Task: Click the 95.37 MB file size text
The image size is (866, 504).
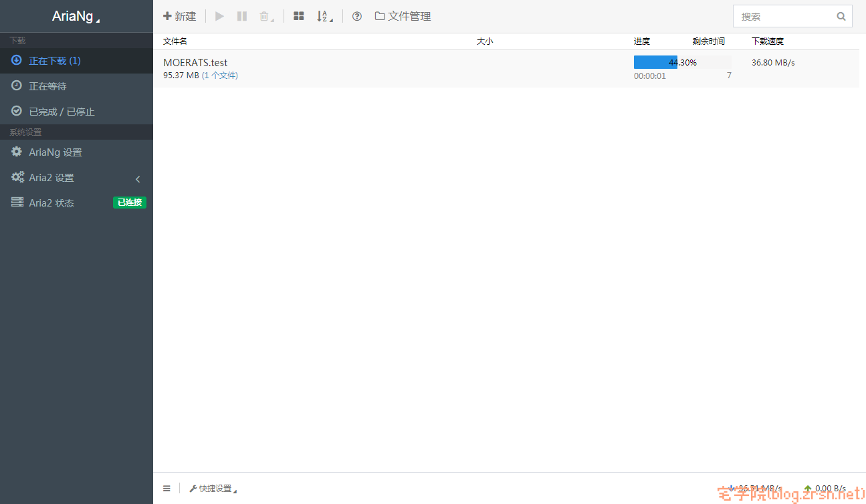Action: click(x=181, y=76)
